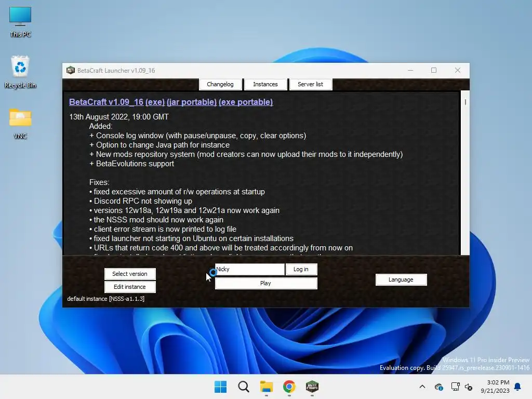Image resolution: width=532 pixels, height=399 pixels.
Task: Close the BetaCraft Launcher window
Action: click(457, 70)
